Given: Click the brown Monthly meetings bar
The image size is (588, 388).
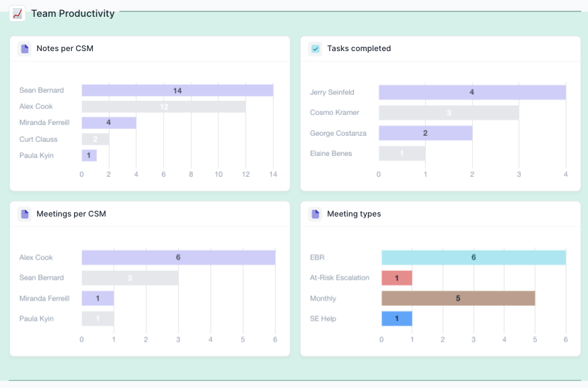Looking at the screenshot, I should [x=458, y=299].
